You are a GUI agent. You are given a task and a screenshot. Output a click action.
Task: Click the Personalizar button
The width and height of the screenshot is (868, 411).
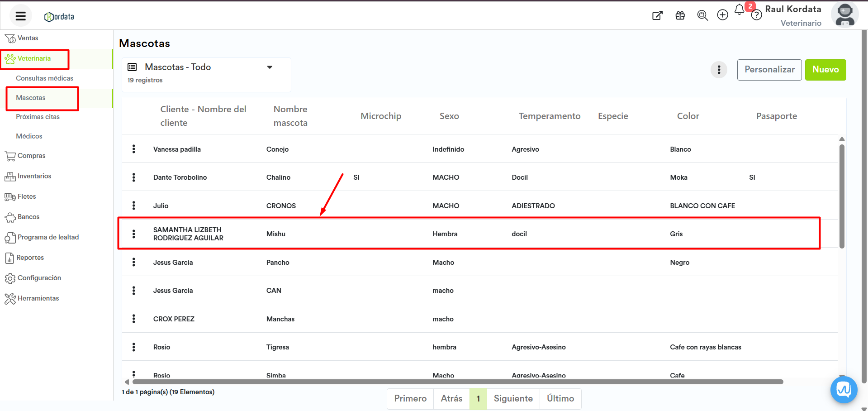(769, 70)
